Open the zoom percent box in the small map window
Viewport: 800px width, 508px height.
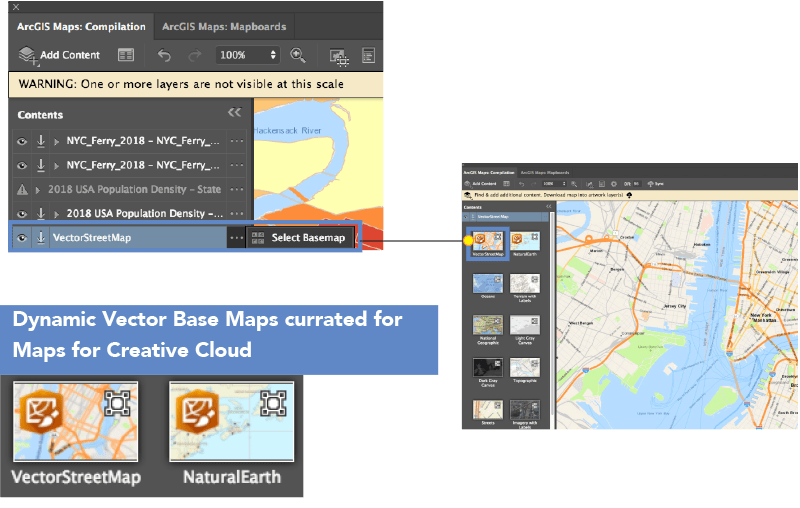[554, 184]
